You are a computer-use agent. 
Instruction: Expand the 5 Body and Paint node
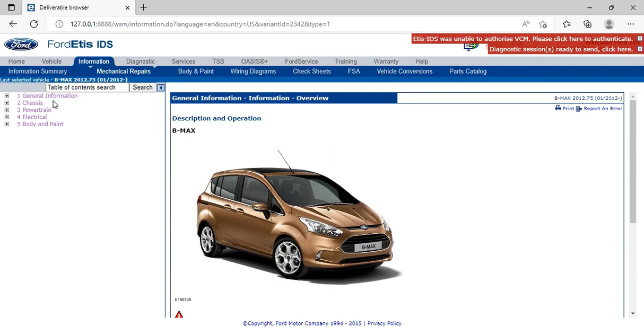(7, 124)
